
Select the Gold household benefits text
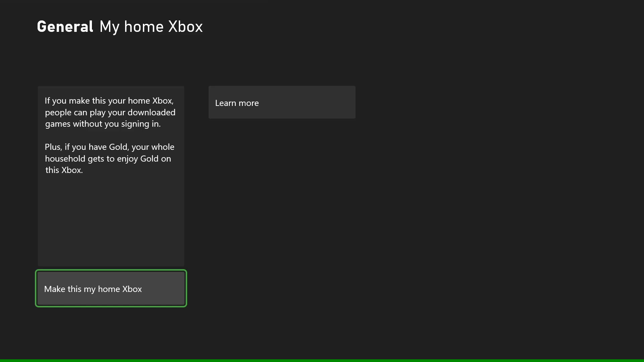tap(110, 158)
